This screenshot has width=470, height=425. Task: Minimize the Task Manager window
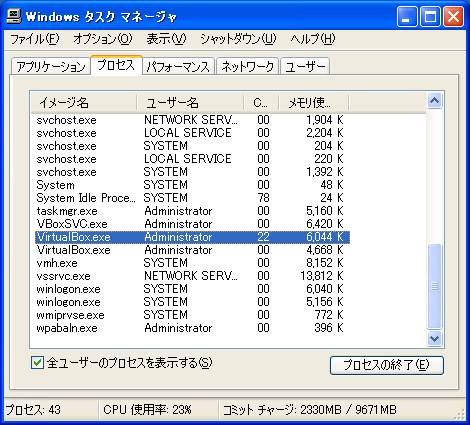point(407,16)
